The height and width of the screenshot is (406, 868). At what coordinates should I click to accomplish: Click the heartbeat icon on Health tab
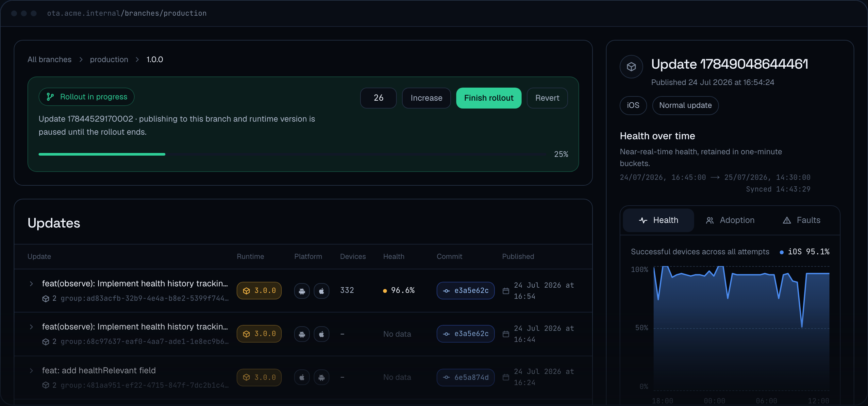click(643, 220)
